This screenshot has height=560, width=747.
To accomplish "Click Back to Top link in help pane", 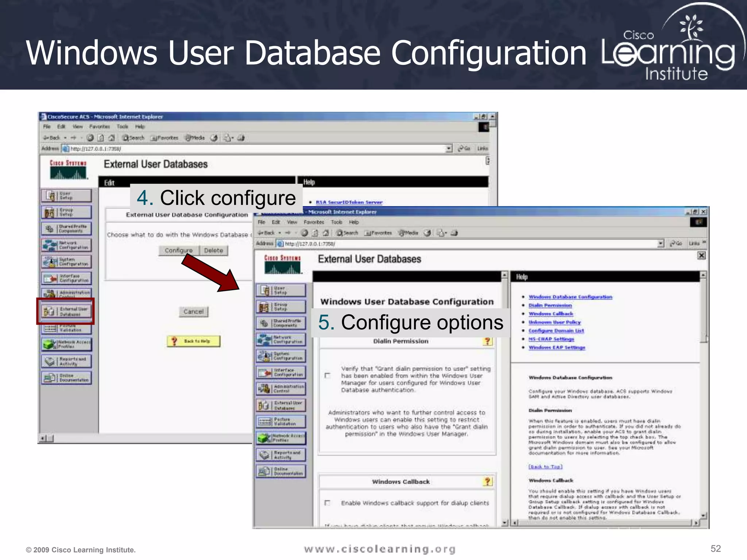I will tap(545, 467).
